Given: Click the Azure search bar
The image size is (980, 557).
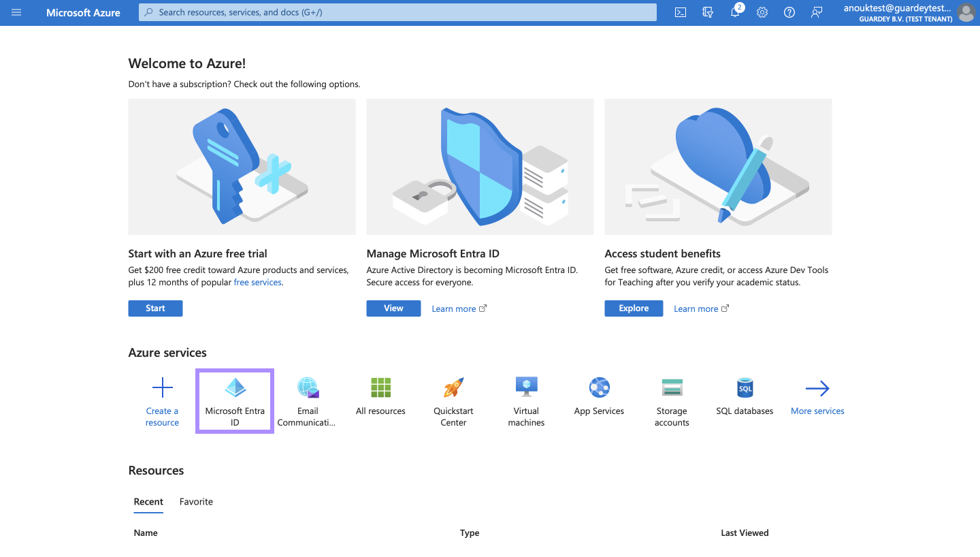Looking at the screenshot, I should click(x=397, y=12).
